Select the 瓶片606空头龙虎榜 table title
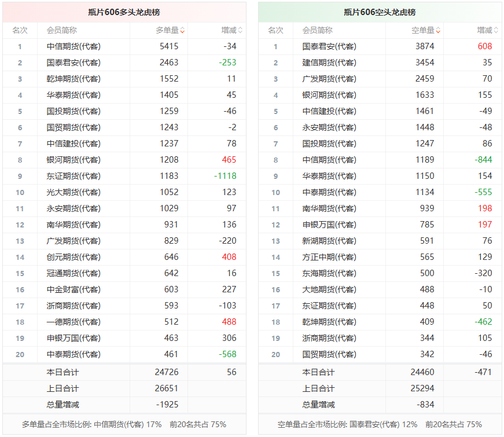 tap(380, 12)
